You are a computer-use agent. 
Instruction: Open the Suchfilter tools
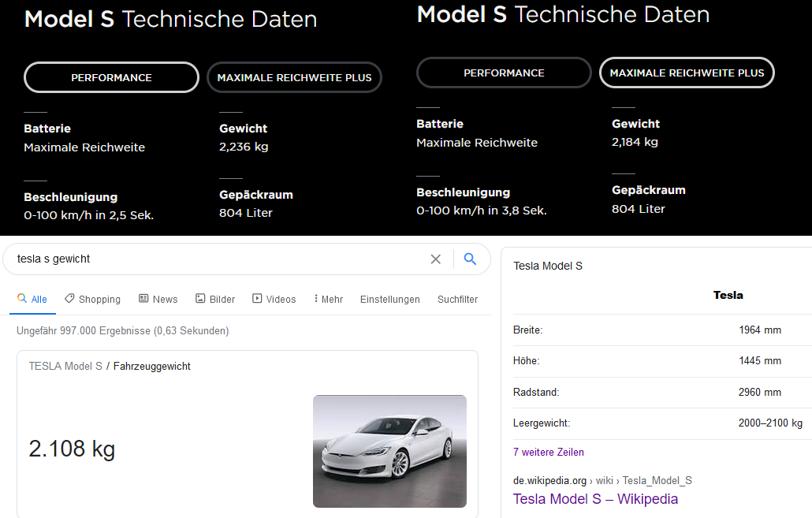pyautogui.click(x=458, y=300)
